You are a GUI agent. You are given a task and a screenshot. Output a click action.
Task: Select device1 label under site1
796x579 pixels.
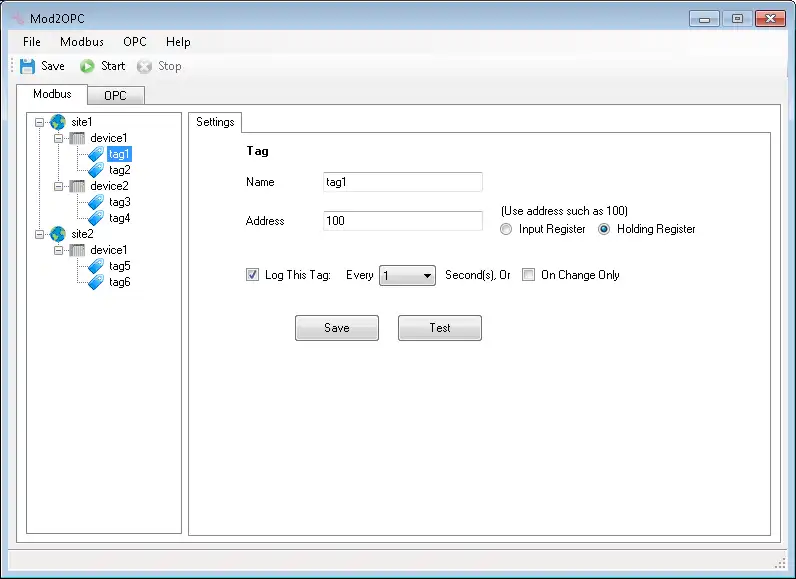pos(109,138)
